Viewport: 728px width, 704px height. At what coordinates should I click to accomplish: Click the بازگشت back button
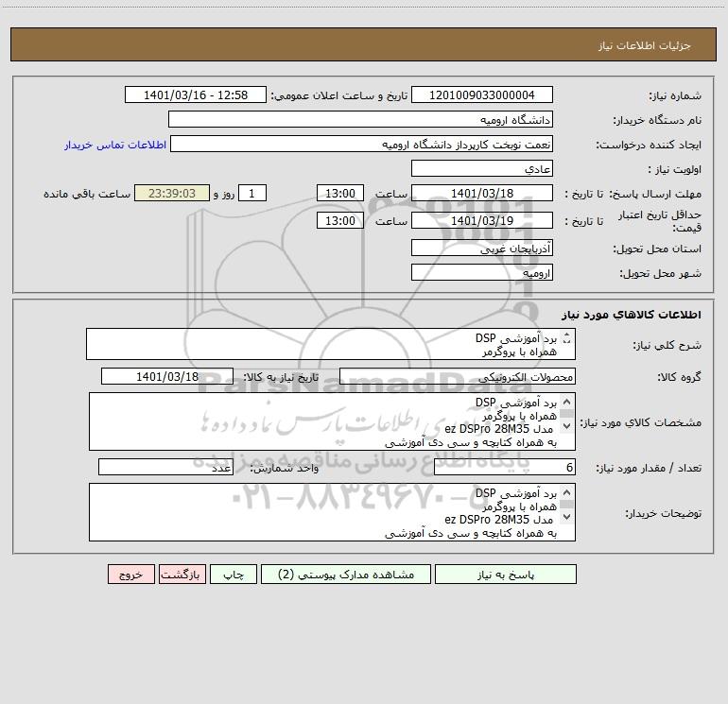[182, 574]
